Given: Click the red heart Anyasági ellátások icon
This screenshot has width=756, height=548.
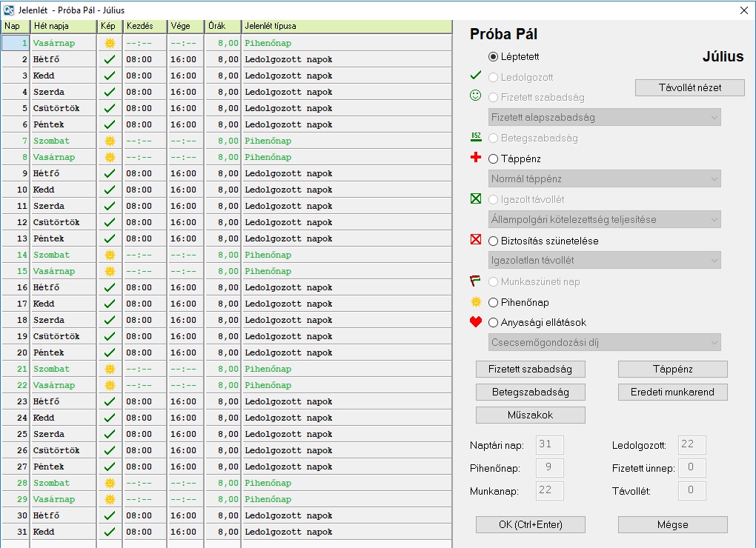Looking at the screenshot, I should coord(476,322).
